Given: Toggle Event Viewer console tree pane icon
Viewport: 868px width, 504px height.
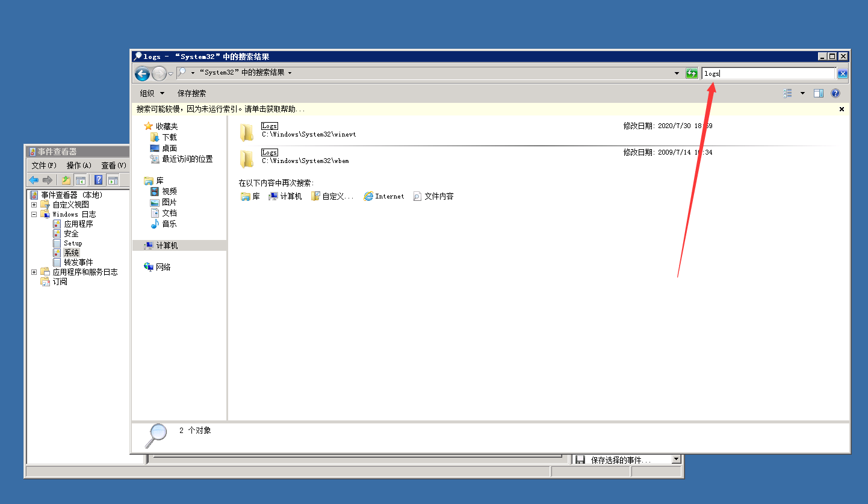Looking at the screenshot, I should point(80,180).
